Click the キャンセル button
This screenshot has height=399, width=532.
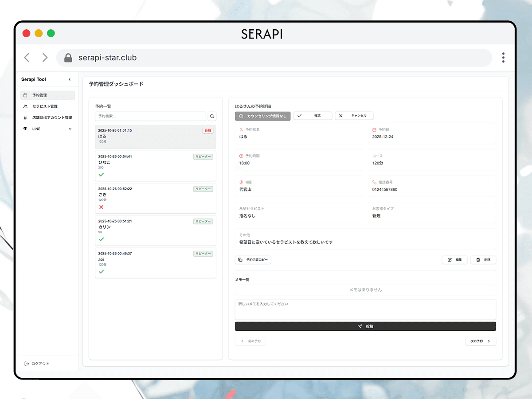click(x=354, y=116)
